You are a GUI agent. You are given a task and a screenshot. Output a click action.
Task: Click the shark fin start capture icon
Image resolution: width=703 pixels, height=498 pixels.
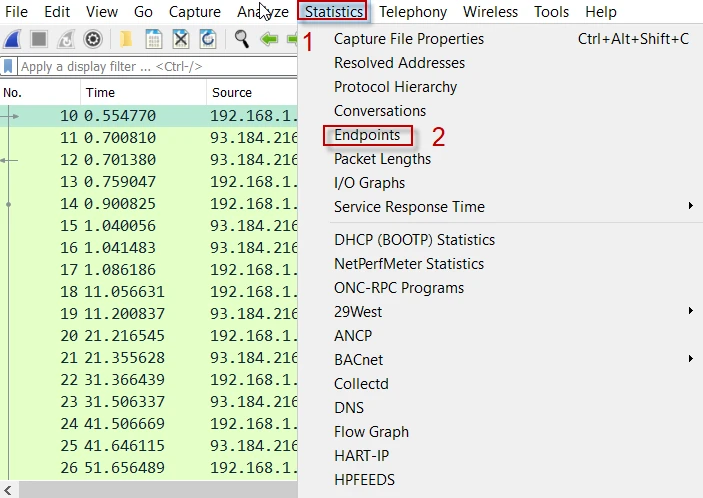click(x=14, y=40)
